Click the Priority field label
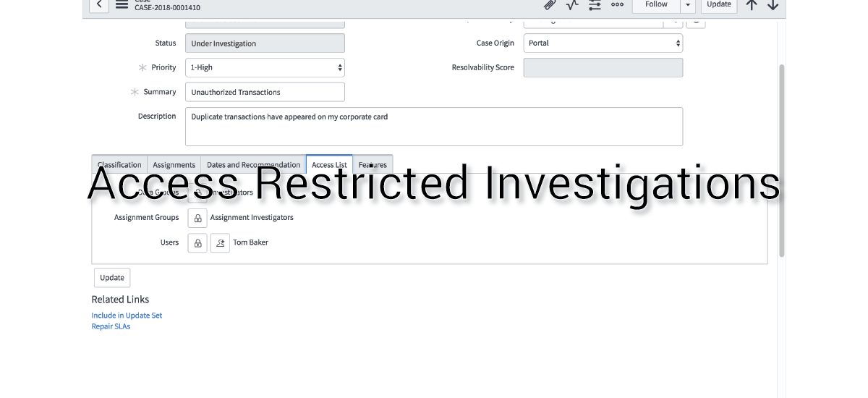 pyautogui.click(x=163, y=67)
